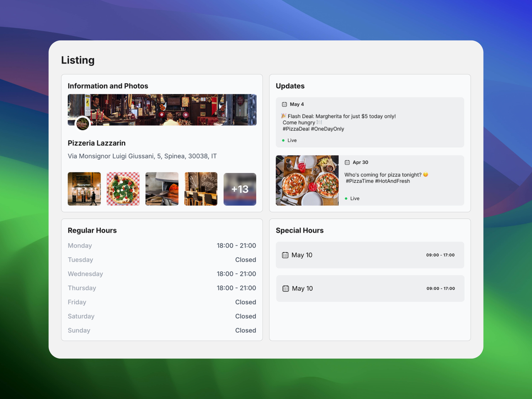Click the Listing page title

click(78, 60)
